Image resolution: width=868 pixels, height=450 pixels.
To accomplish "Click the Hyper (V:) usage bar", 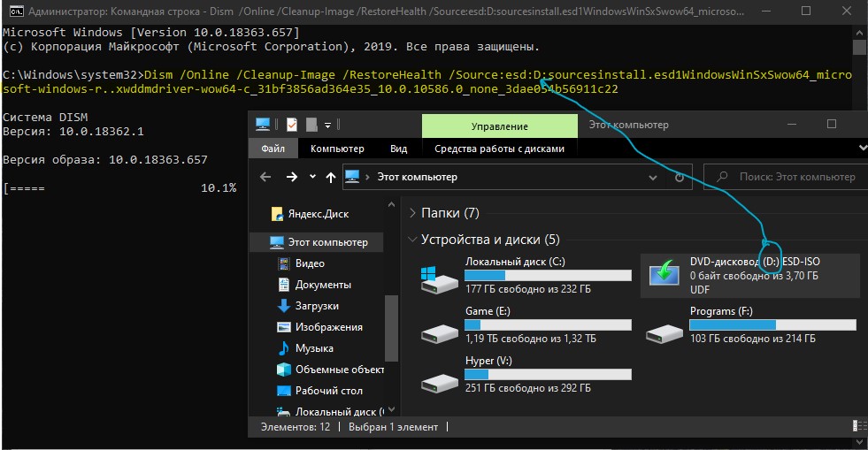I will [x=548, y=374].
